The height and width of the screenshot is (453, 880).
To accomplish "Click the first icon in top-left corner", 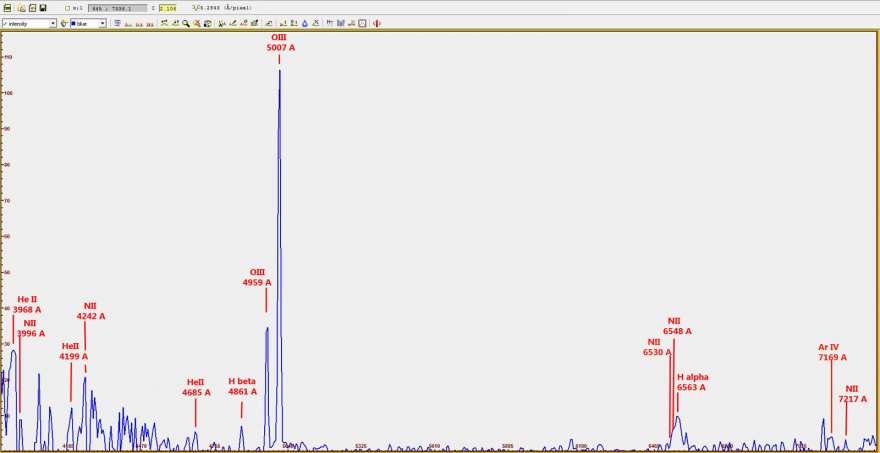I will pyautogui.click(x=8, y=8).
